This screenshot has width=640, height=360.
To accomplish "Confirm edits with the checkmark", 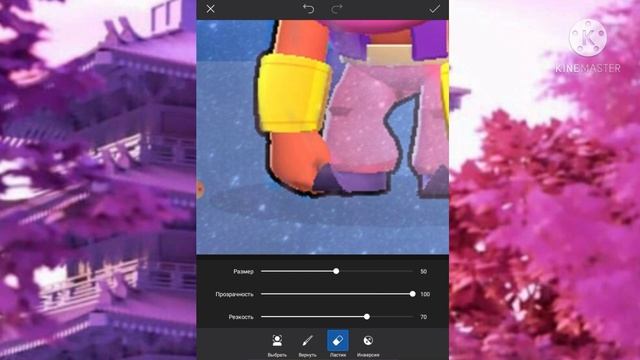I will [x=435, y=9].
